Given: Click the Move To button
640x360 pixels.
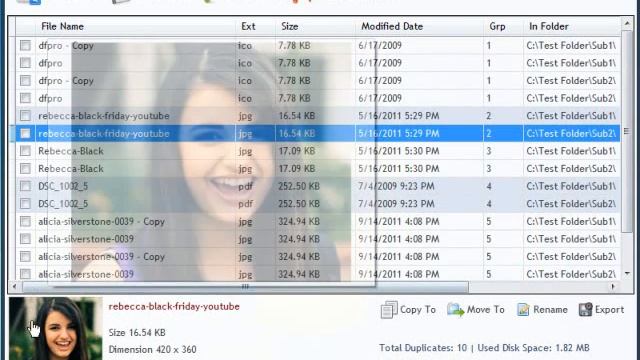Looking at the screenshot, I should pos(476,310).
